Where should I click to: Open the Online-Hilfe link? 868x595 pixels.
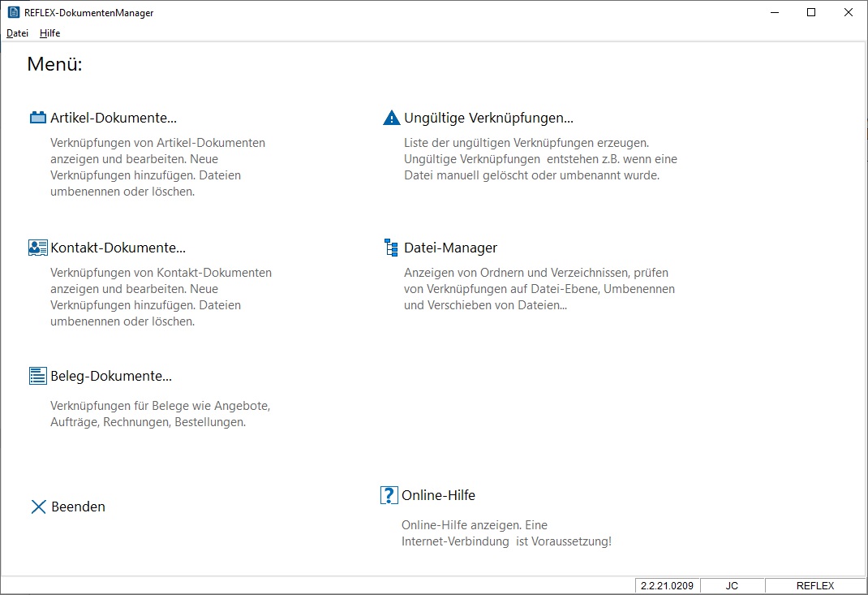[x=438, y=495]
